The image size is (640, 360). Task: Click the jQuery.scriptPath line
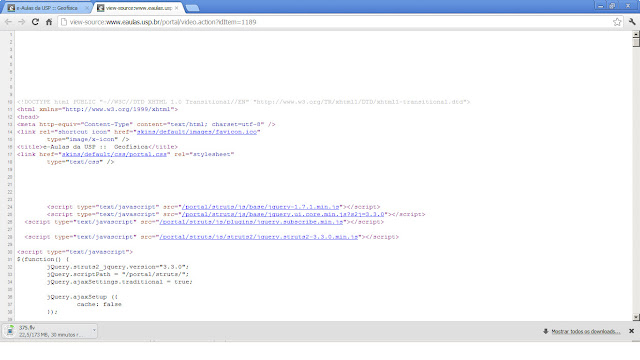point(118,274)
